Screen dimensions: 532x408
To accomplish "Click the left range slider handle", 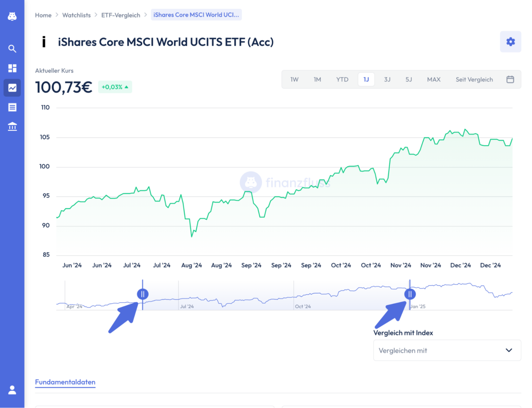I will (x=142, y=294).
